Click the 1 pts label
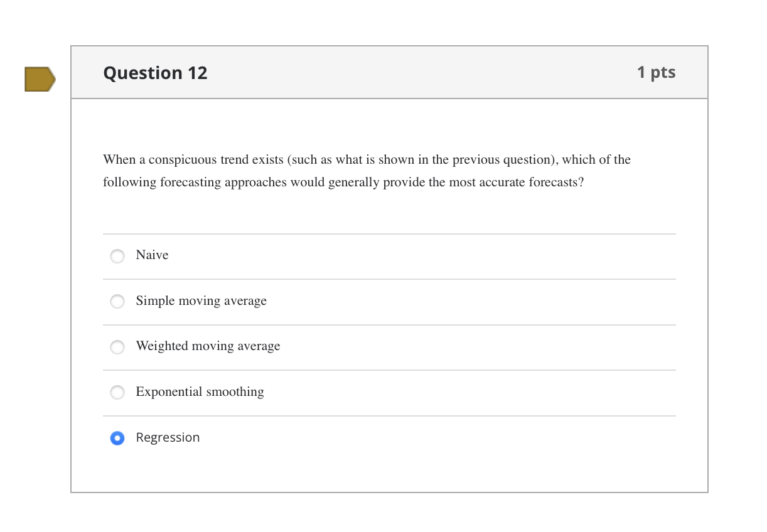This screenshot has width=767, height=532. [656, 72]
